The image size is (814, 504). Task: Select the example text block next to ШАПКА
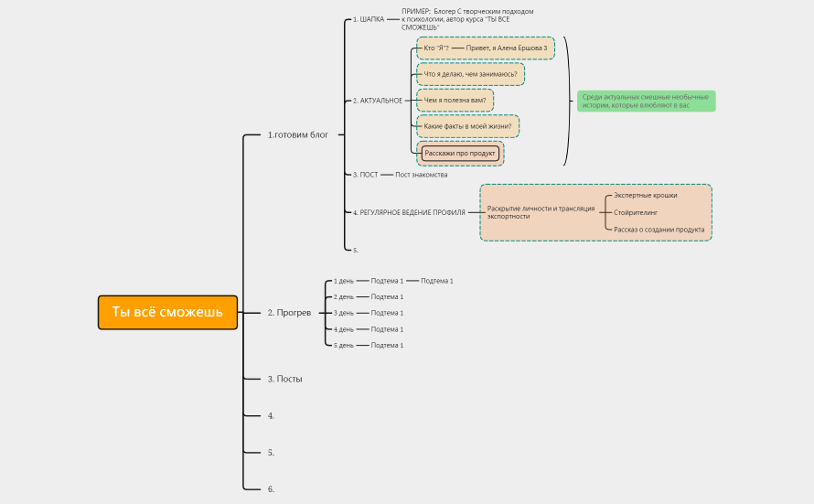tap(466, 19)
